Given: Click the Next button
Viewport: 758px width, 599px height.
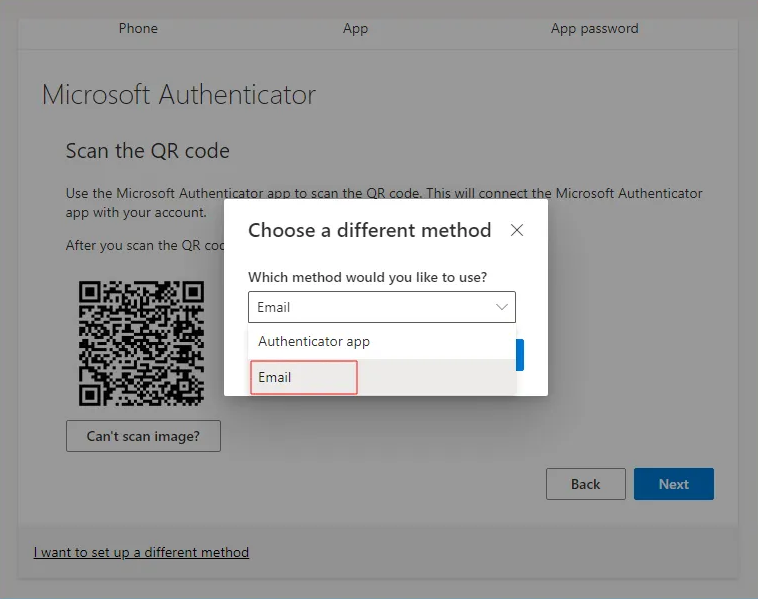Looking at the screenshot, I should pyautogui.click(x=673, y=484).
